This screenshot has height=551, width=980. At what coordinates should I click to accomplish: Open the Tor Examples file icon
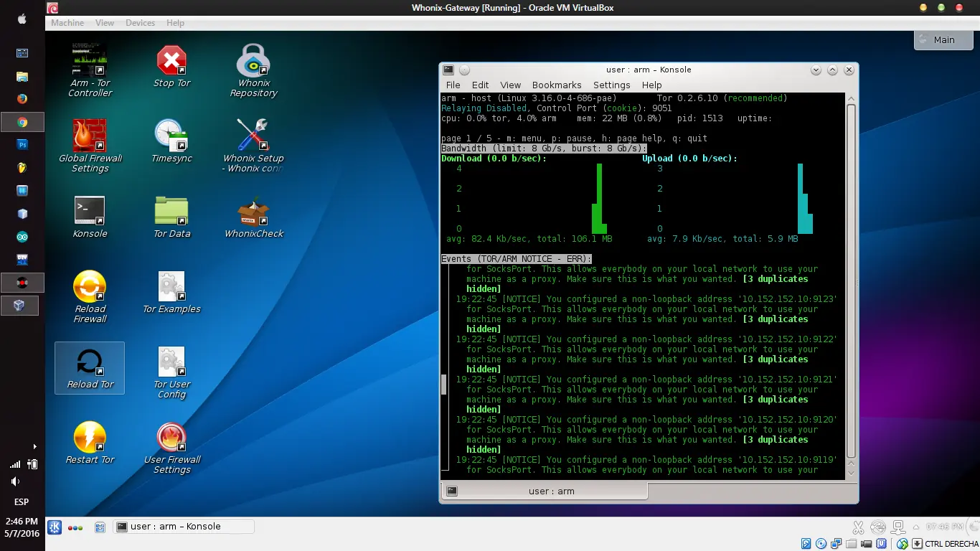171,292
